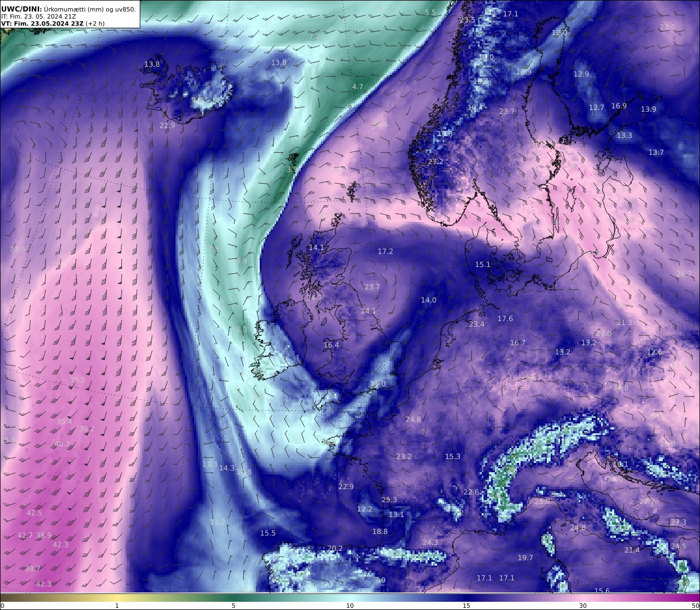Click the 24.1 value on map

pyautogui.click(x=369, y=311)
